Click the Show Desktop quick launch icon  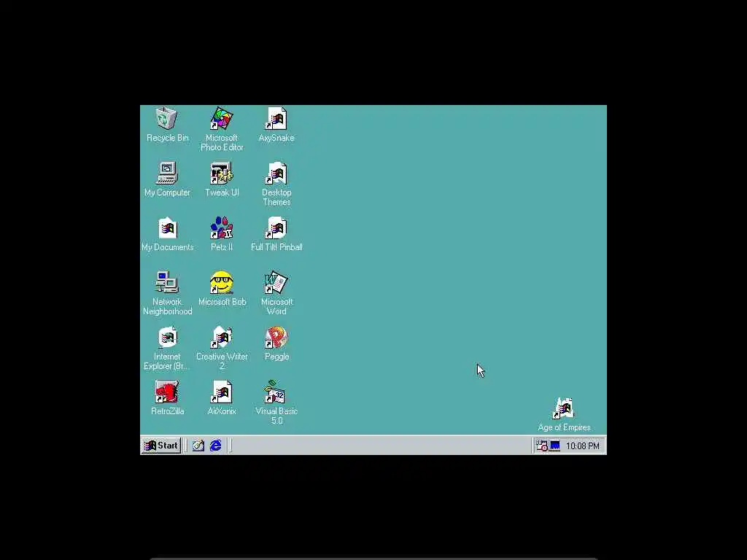tap(198, 446)
